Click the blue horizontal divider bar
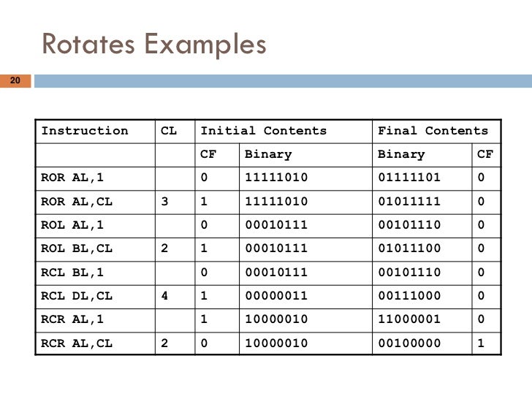532x399 pixels. pyautogui.click(x=283, y=81)
